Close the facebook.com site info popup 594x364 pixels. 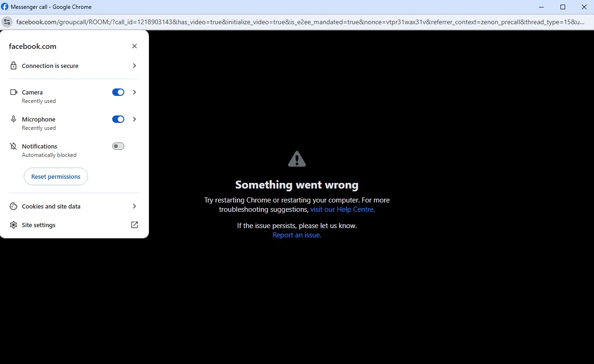135,46
